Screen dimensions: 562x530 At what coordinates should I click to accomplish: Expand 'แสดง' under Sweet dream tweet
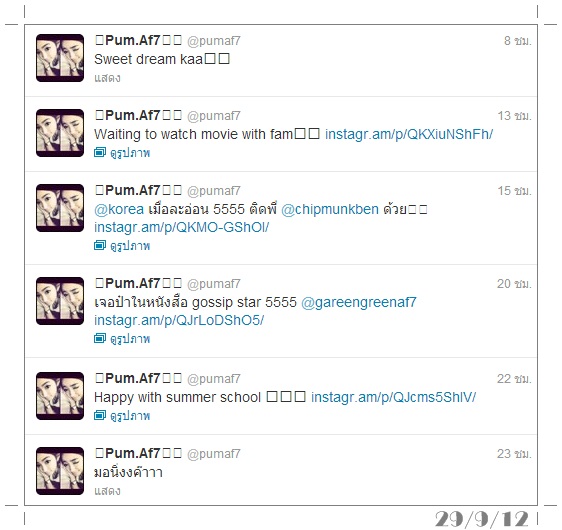(x=107, y=78)
